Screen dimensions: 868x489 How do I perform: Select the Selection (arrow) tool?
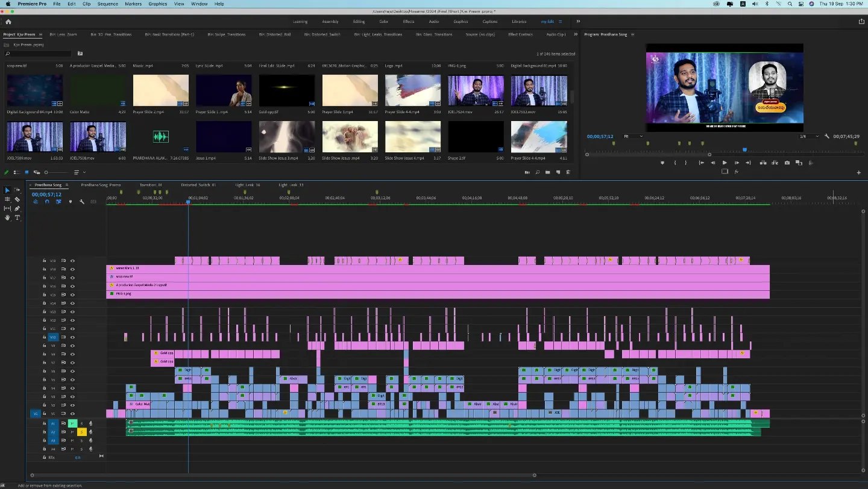pyautogui.click(x=7, y=190)
